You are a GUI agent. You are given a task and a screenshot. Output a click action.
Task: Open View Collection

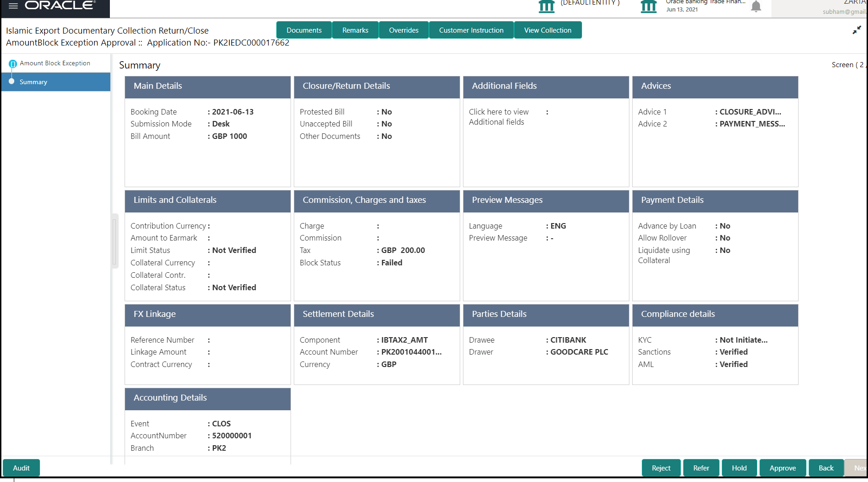click(x=548, y=29)
